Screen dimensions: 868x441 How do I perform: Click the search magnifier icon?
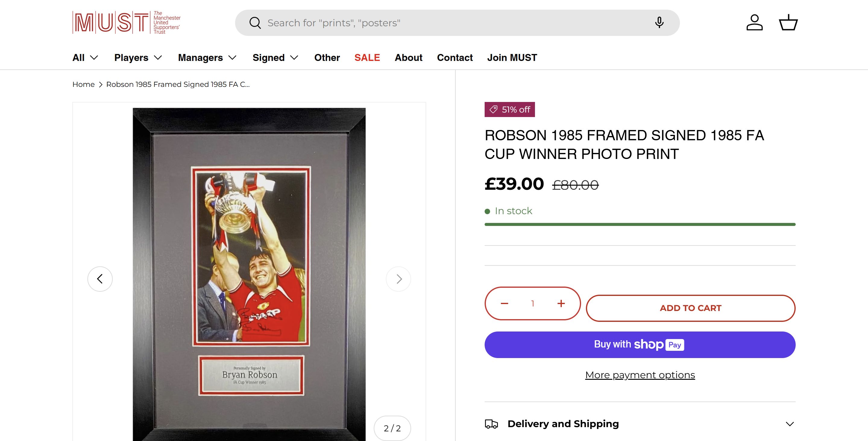click(x=255, y=23)
